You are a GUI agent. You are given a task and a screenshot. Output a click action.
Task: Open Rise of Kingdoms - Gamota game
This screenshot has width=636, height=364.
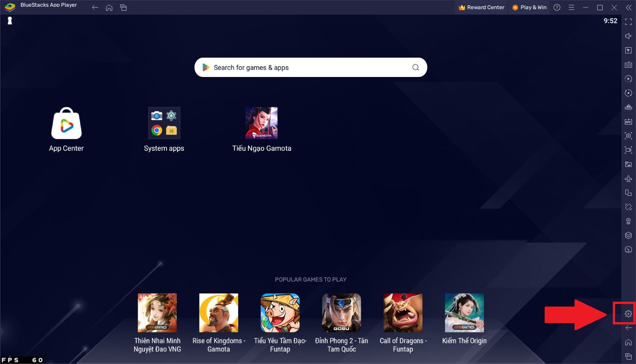pos(219,324)
